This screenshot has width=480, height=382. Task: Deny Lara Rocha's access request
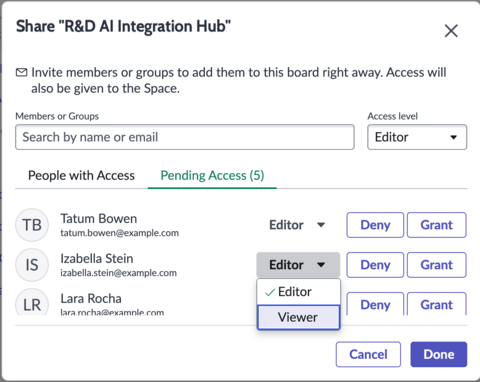(375, 304)
